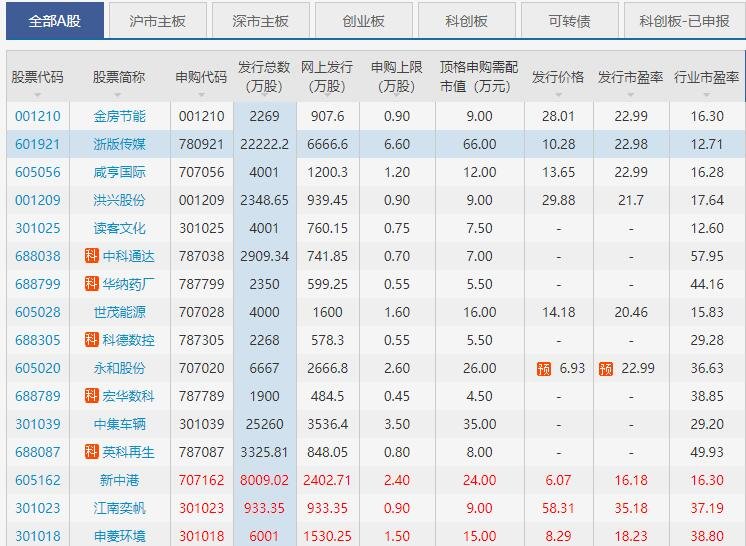Sort by 申购上限 column header
The width and height of the screenshot is (746, 546).
coord(397,77)
